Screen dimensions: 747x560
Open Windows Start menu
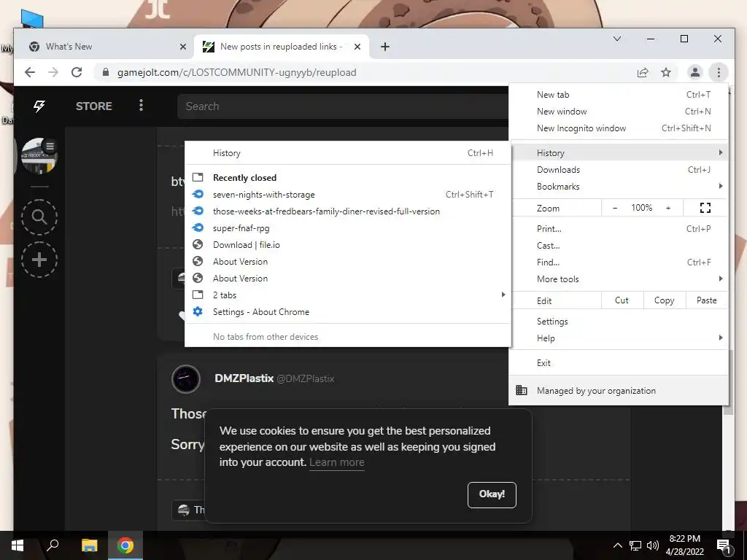[x=18, y=545]
